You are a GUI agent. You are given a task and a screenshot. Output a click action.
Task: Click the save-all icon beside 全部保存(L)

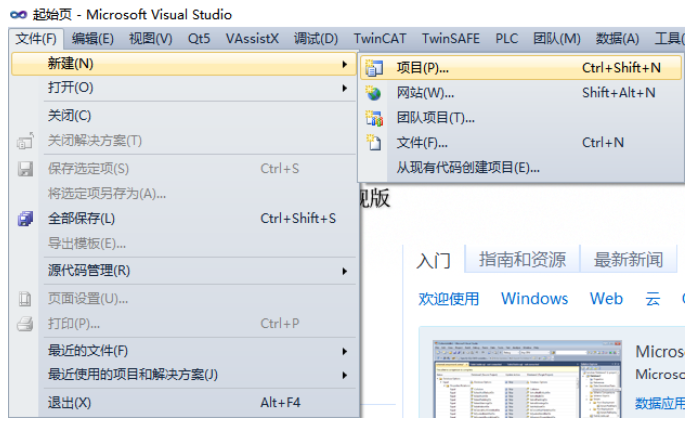pos(25,218)
